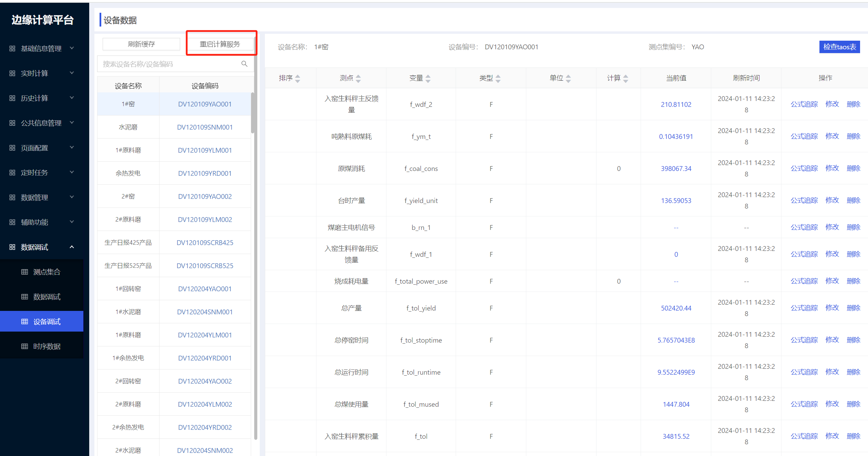Select the 设备调试 submenu item
The image size is (868, 456).
click(42, 321)
